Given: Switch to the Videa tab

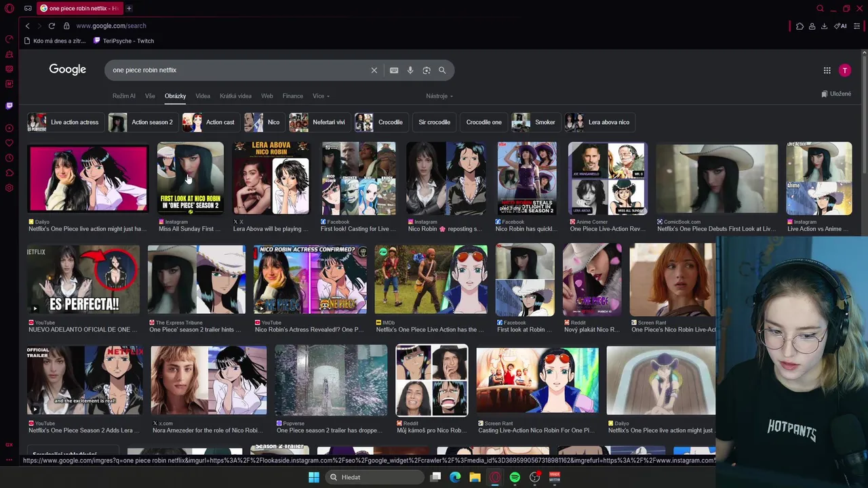Looking at the screenshot, I should tap(203, 96).
